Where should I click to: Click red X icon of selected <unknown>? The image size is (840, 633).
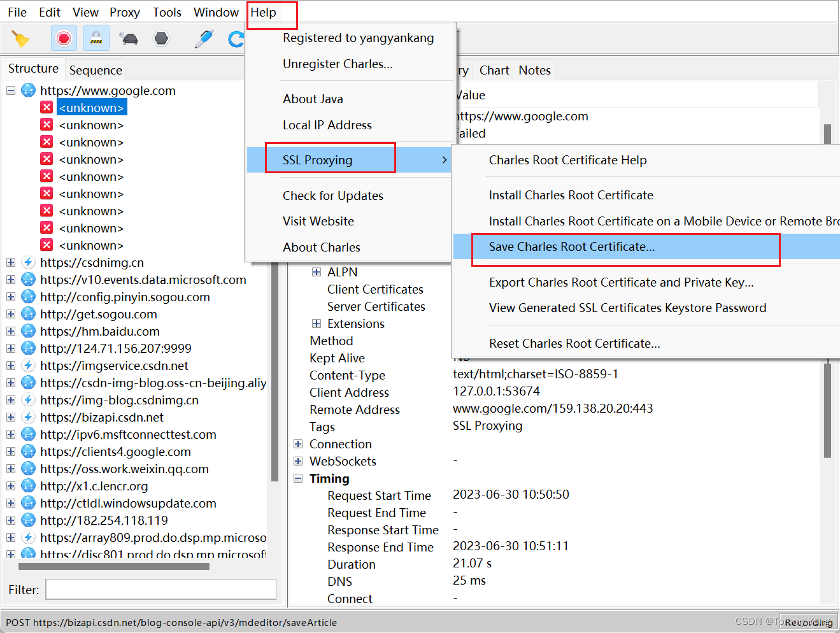pos(46,108)
